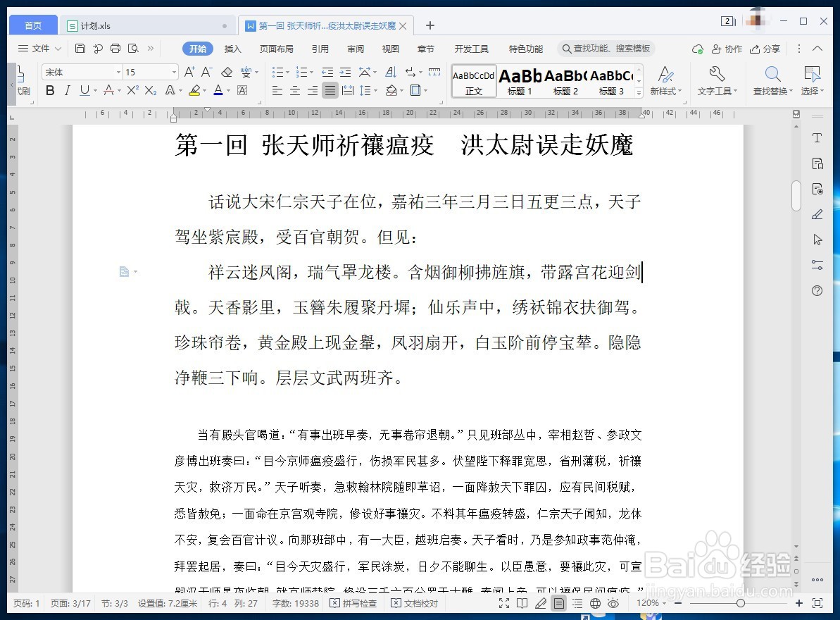Image resolution: width=840 pixels, height=620 pixels.
Task: Show ruler tab stops icon
Action: click(434, 72)
